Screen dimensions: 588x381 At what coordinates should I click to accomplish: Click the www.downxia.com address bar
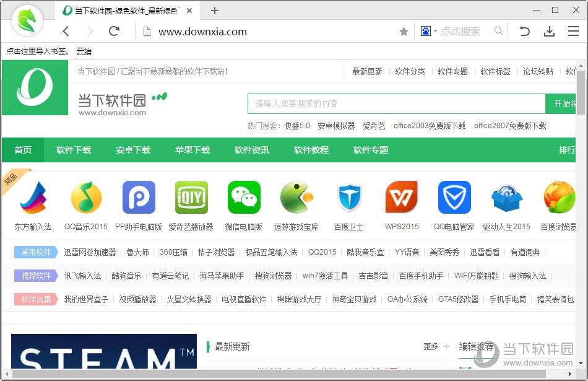click(x=202, y=32)
